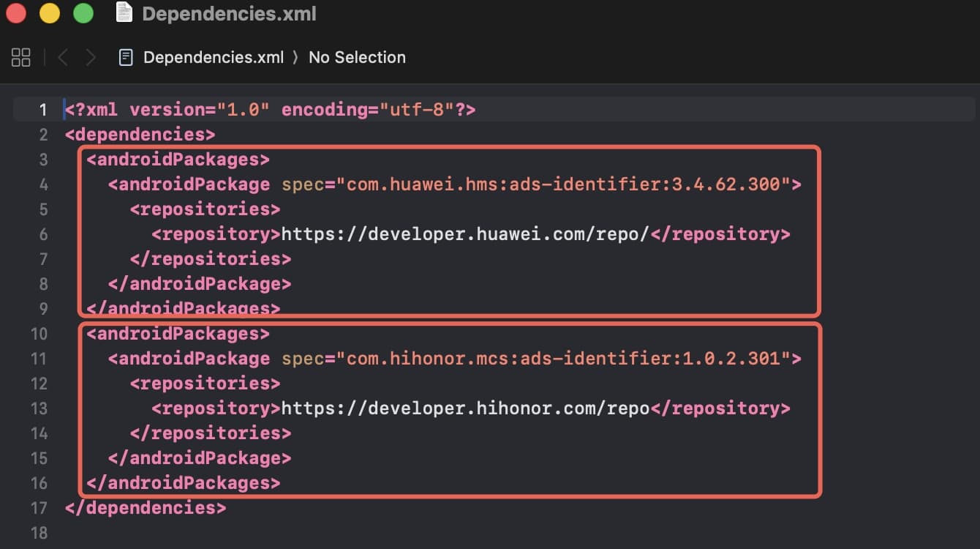
Task: Click the document icon in the title bar
Action: coord(124,12)
